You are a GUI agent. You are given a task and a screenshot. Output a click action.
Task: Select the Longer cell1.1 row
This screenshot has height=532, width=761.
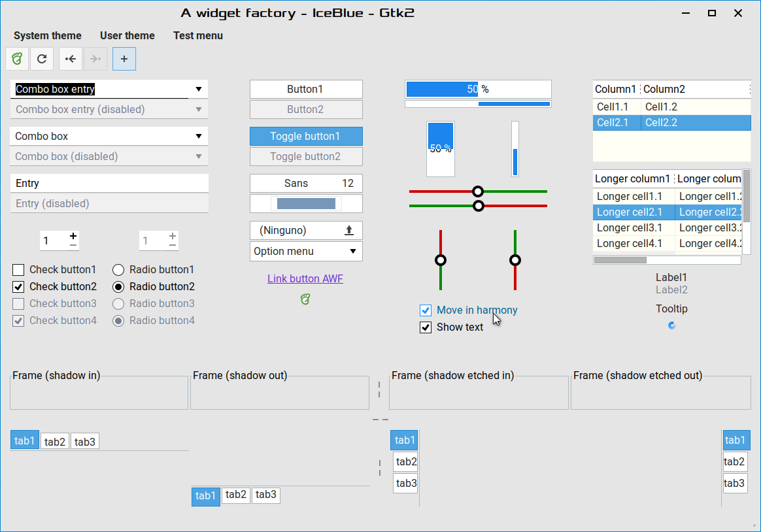click(x=668, y=197)
